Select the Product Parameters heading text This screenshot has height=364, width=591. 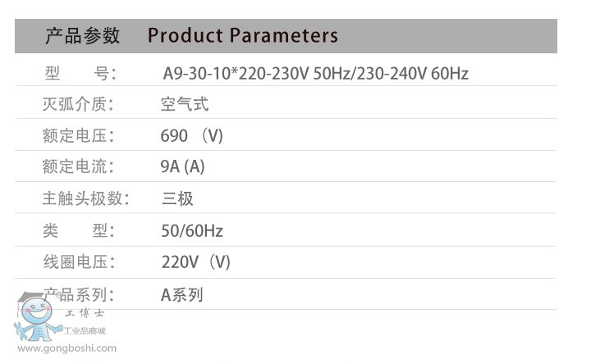click(242, 36)
